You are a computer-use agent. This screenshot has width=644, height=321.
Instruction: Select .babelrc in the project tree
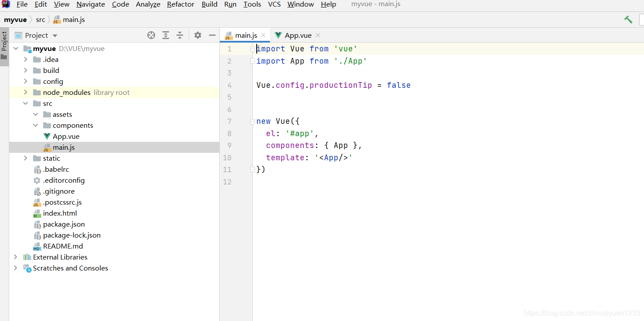[56, 170]
